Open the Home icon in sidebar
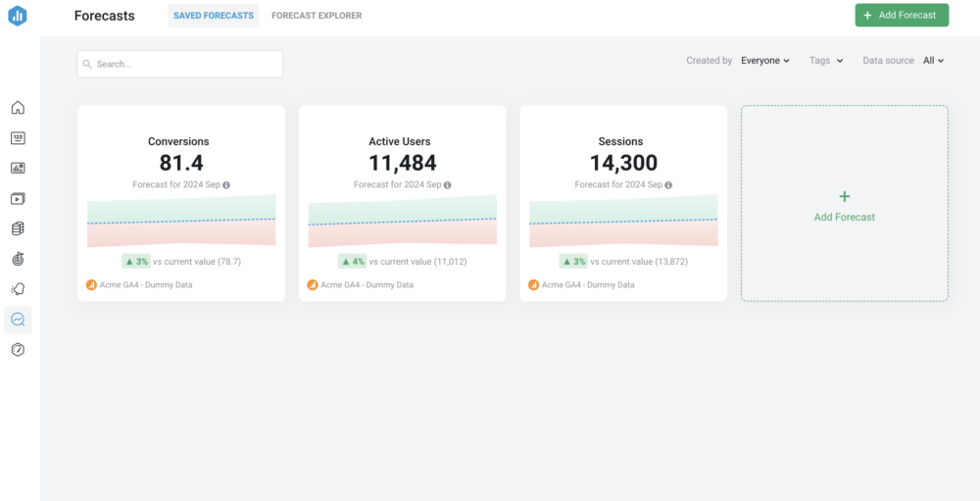 pyautogui.click(x=18, y=108)
